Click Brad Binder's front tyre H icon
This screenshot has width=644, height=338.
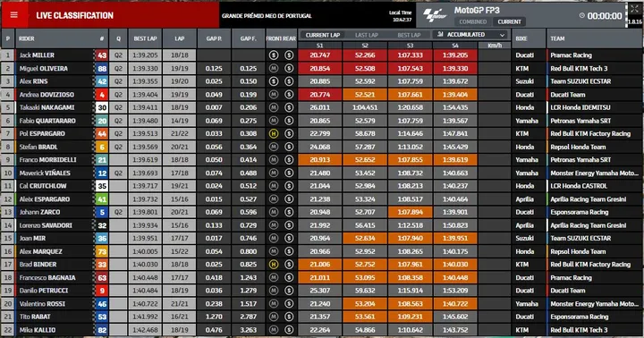point(274,265)
